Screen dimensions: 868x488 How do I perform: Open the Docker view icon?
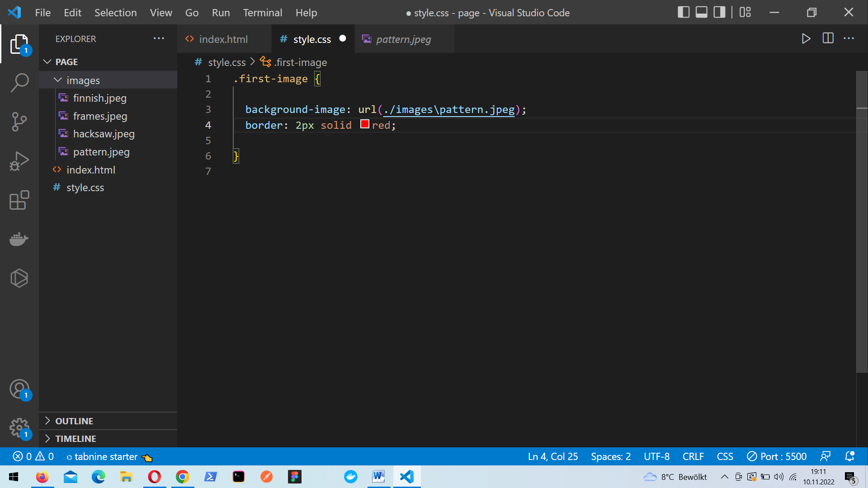[19, 239]
